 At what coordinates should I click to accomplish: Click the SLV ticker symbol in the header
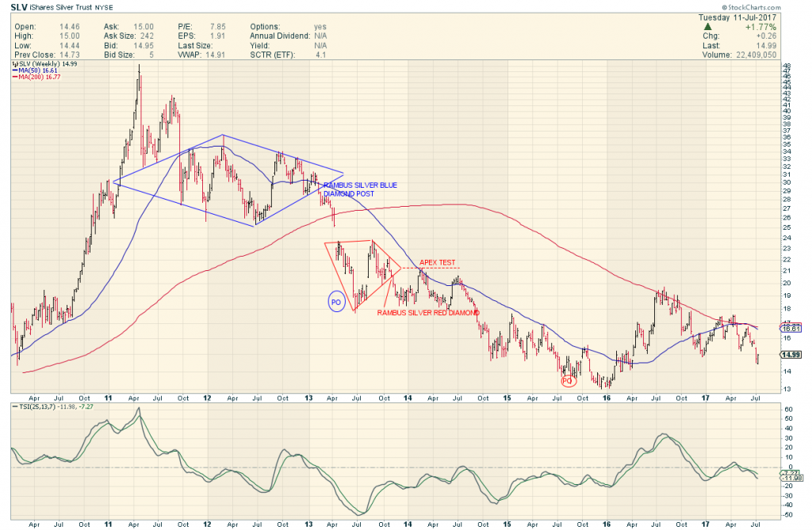19,7
